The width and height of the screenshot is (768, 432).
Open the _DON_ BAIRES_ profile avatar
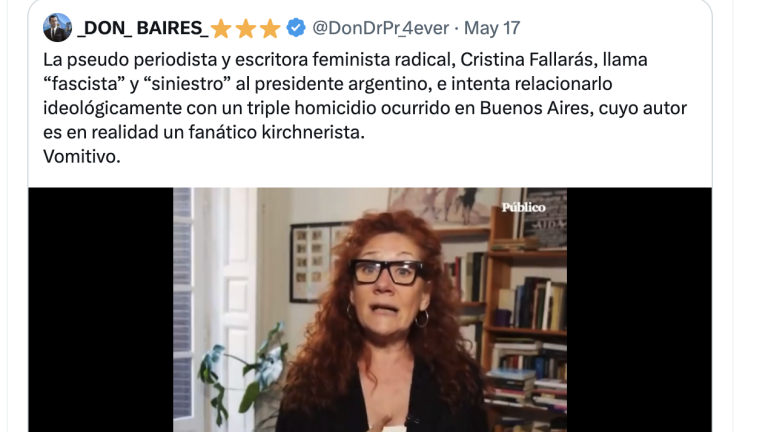pos(57,27)
